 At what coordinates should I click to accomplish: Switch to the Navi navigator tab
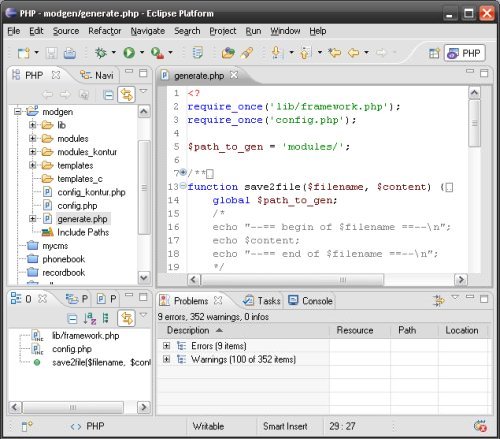pyautogui.click(x=97, y=75)
